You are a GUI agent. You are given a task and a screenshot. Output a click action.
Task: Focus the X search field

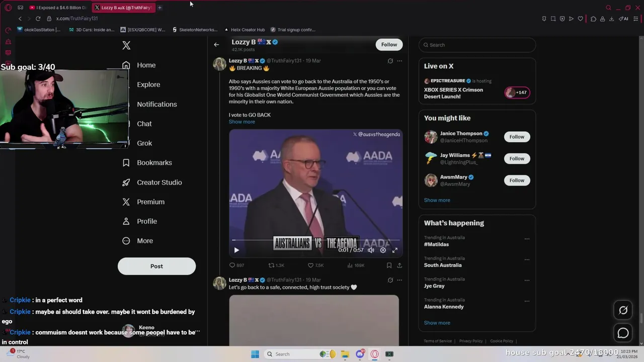coord(477,45)
